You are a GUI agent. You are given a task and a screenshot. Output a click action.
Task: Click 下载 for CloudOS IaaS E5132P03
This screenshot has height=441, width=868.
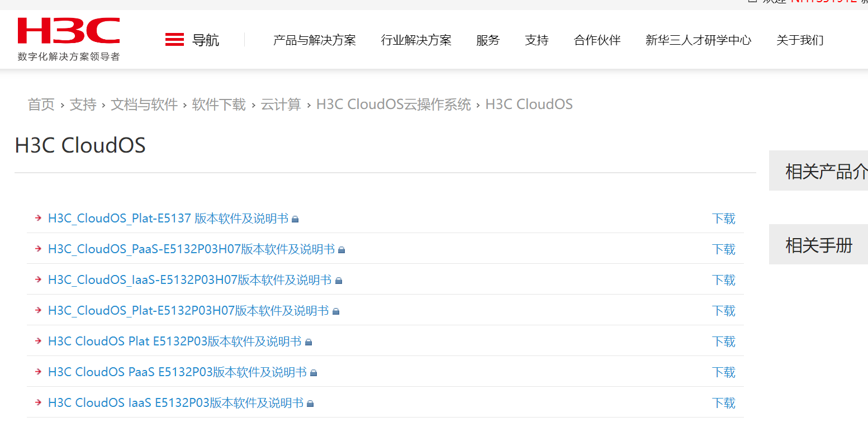pos(724,403)
